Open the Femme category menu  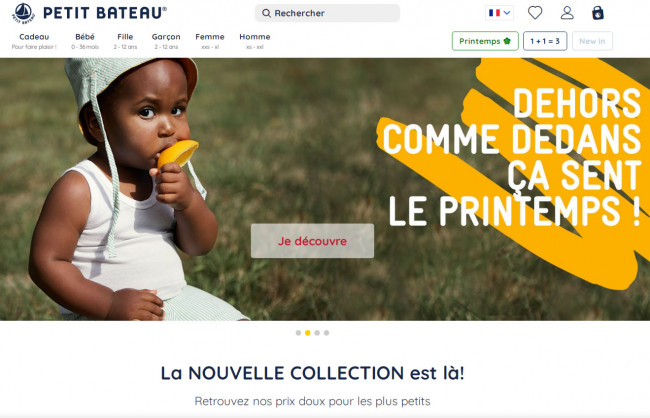pyautogui.click(x=210, y=41)
